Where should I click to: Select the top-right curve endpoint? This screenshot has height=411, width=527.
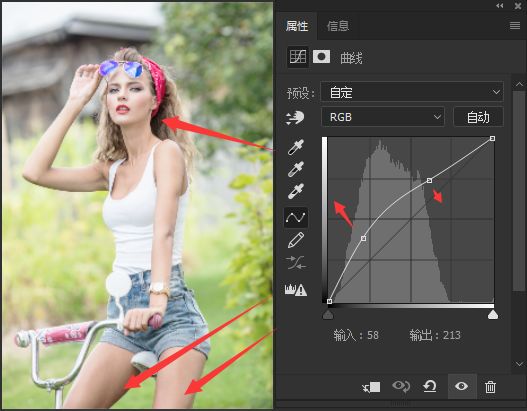(x=492, y=138)
